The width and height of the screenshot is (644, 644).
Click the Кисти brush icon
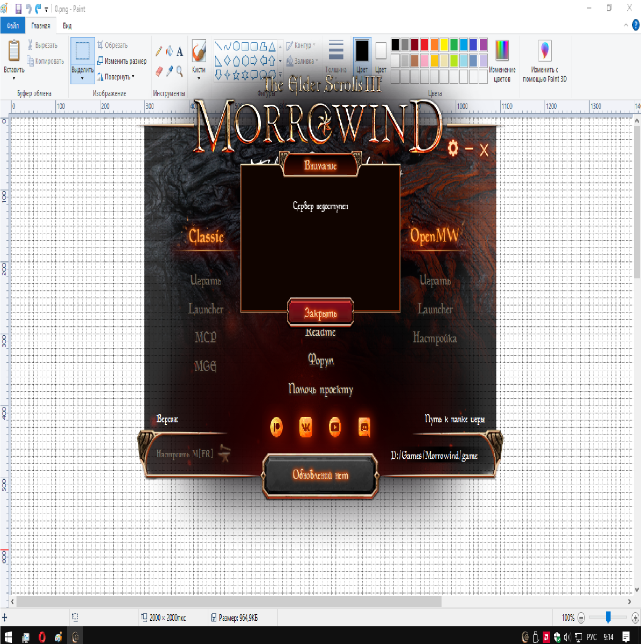(x=199, y=52)
